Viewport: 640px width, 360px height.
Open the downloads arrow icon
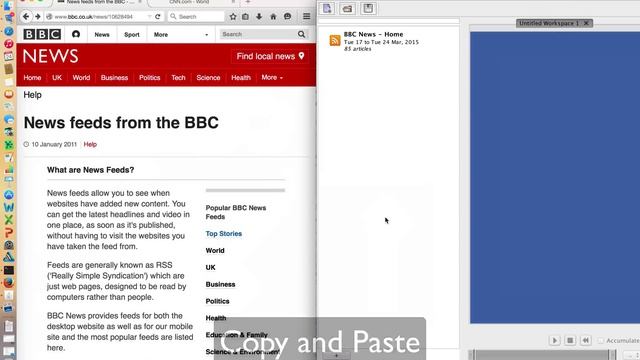tap(259, 17)
